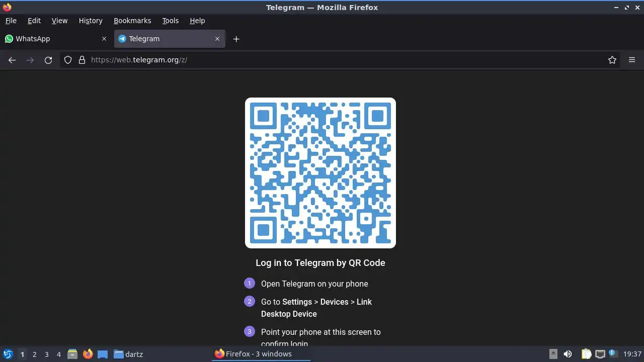Open the system start menu launcher
This screenshot has height=362, width=644.
8,354
